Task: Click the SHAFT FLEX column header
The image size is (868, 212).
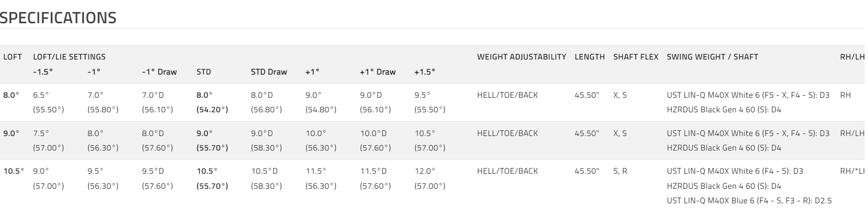Action: click(x=635, y=57)
